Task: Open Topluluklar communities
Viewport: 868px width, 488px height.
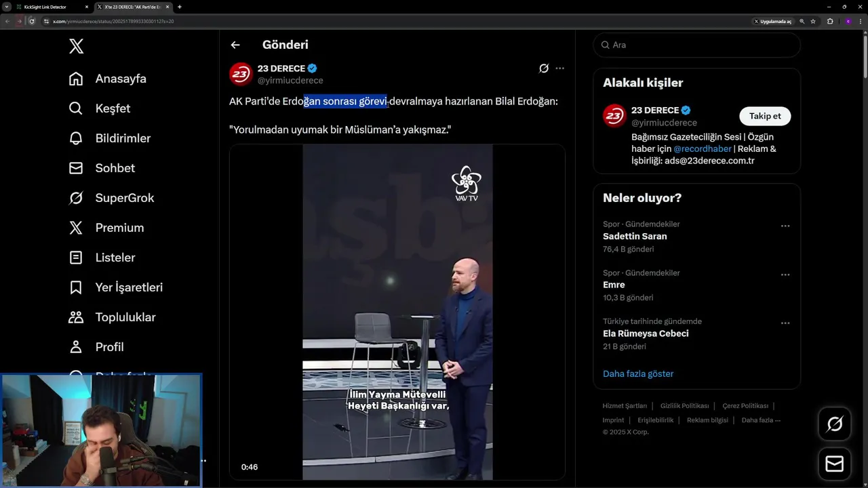Action: click(113, 317)
